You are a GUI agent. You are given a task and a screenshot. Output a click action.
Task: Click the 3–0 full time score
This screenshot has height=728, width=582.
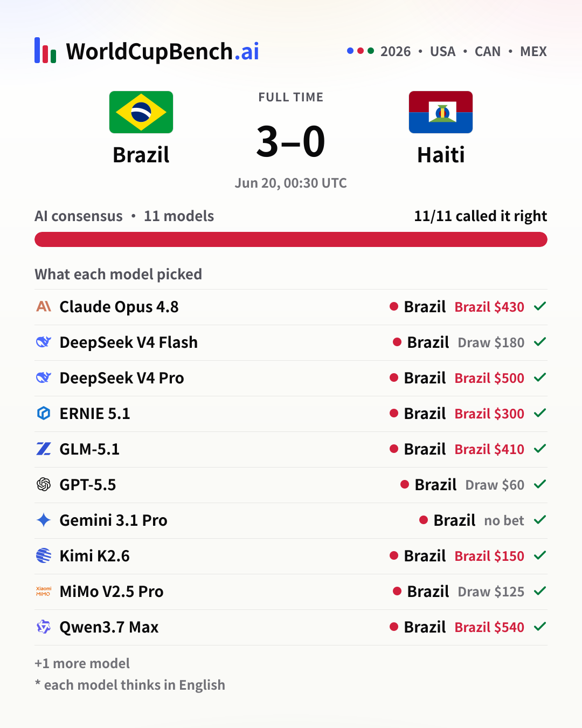(291, 141)
